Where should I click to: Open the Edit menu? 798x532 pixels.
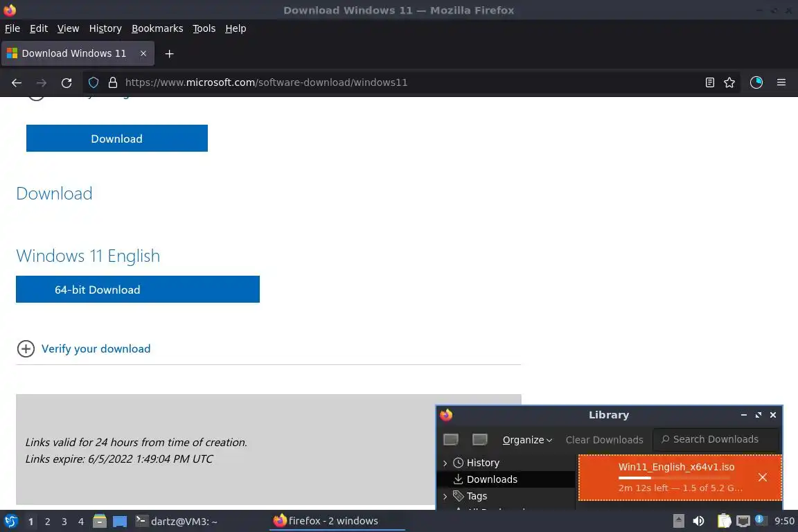[39, 28]
